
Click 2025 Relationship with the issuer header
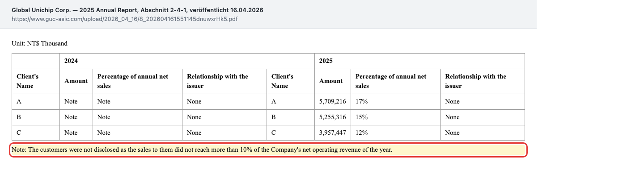point(482,81)
